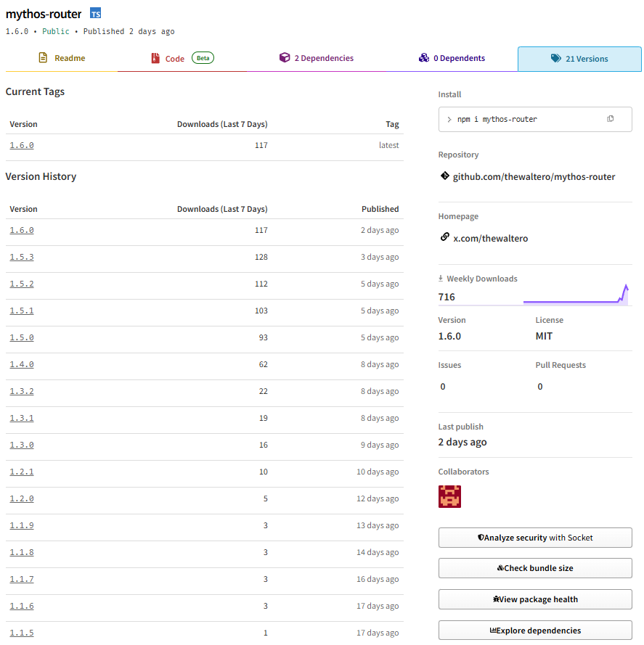Select the 21 Versions tab
This screenshot has width=644, height=645.
click(x=579, y=59)
